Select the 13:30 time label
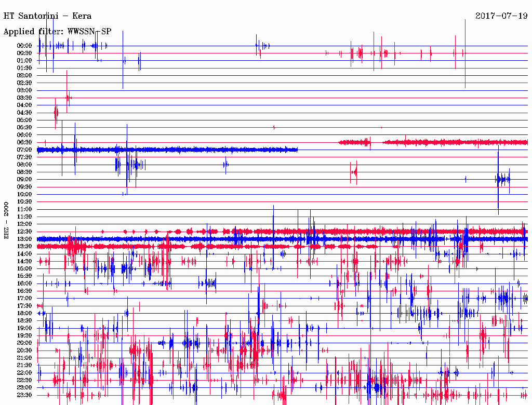532x405 pixels. click(24, 246)
